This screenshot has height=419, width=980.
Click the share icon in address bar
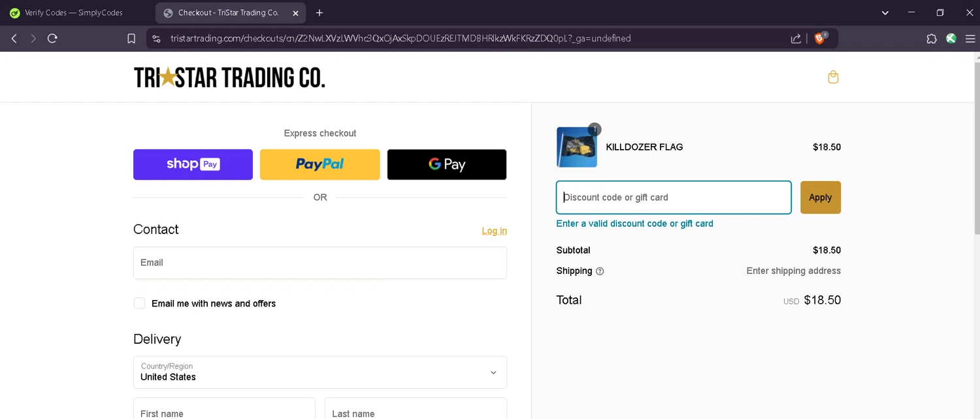tap(796, 39)
